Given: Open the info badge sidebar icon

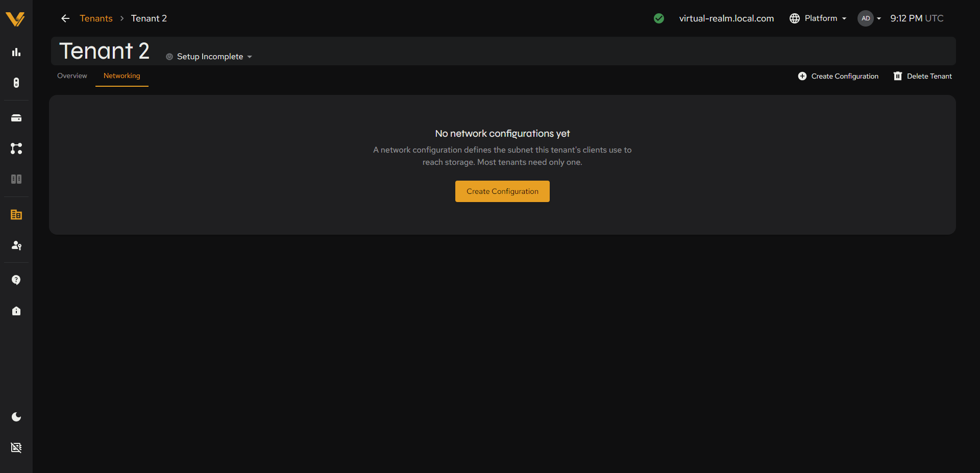Looking at the screenshot, I should tap(16, 311).
